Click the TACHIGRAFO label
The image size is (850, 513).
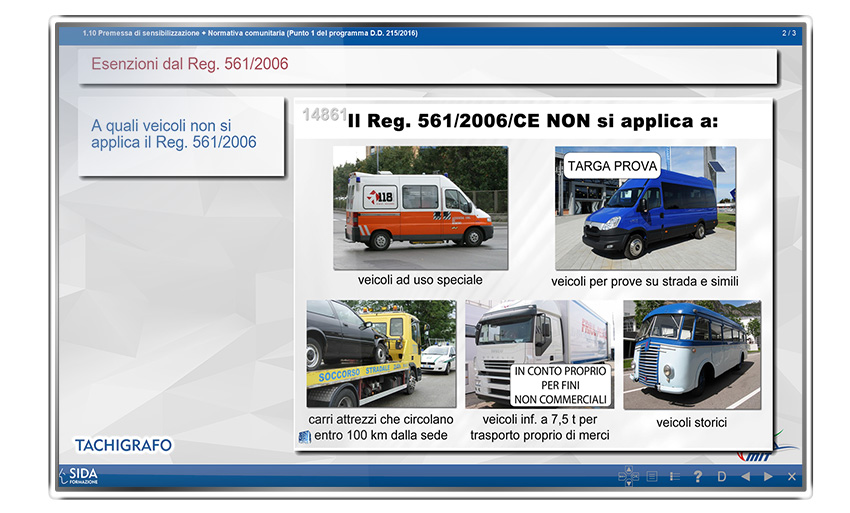tap(123, 445)
